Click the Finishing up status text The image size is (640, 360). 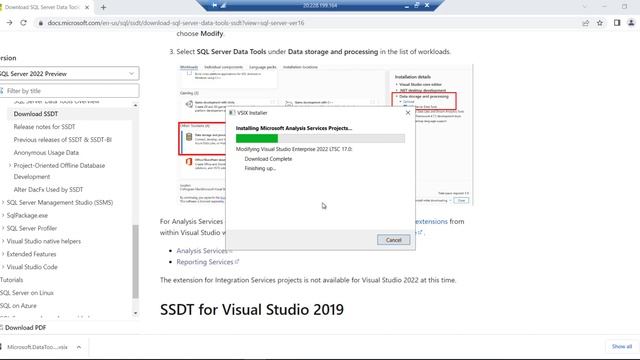point(260,168)
